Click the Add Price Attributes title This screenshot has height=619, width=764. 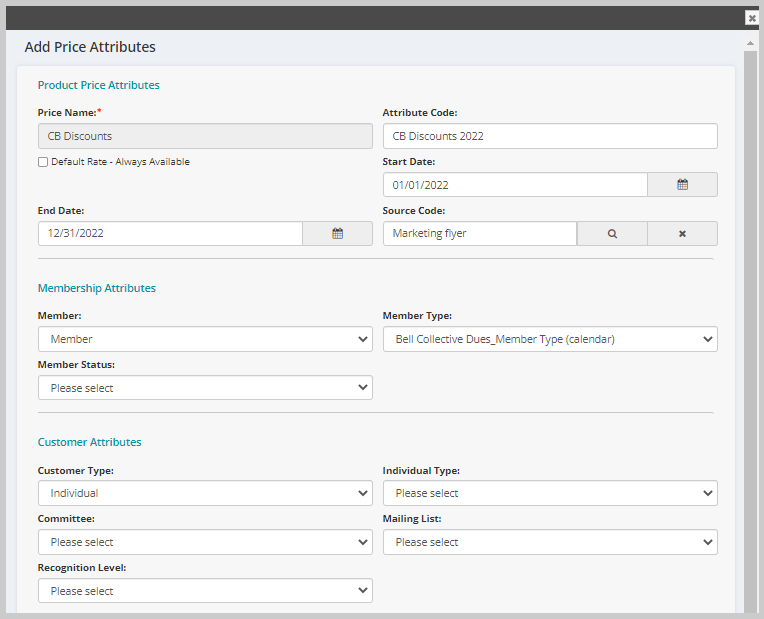click(x=90, y=47)
